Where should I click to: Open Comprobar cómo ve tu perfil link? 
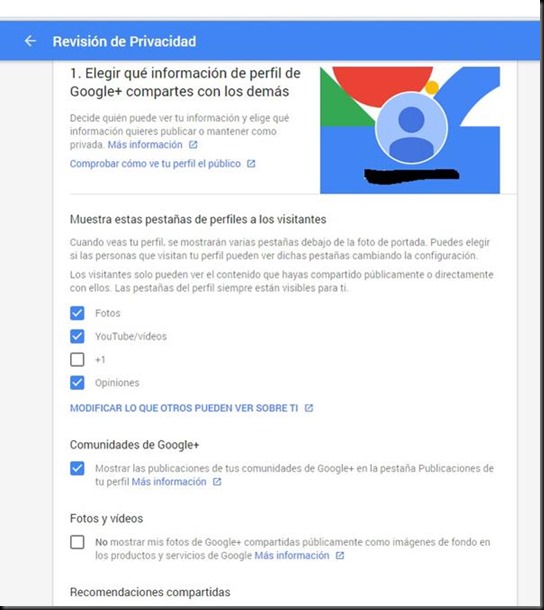point(155,164)
